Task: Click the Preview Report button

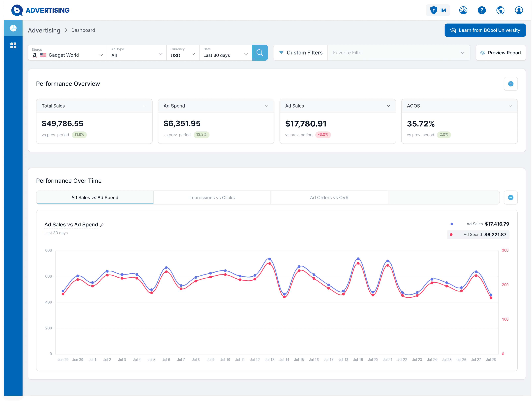Action: point(501,53)
